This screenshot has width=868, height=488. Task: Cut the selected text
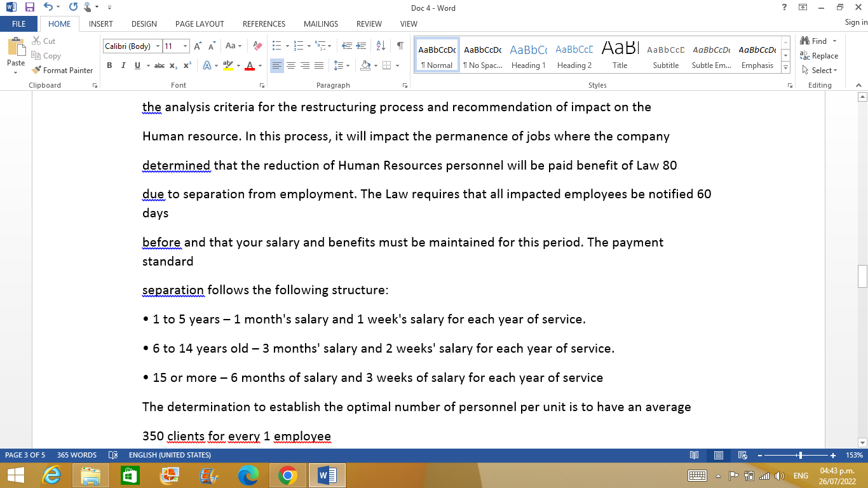pos(44,41)
